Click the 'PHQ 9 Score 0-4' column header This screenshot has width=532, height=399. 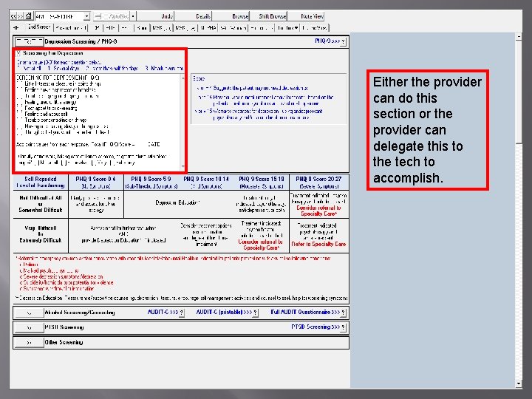click(95, 183)
